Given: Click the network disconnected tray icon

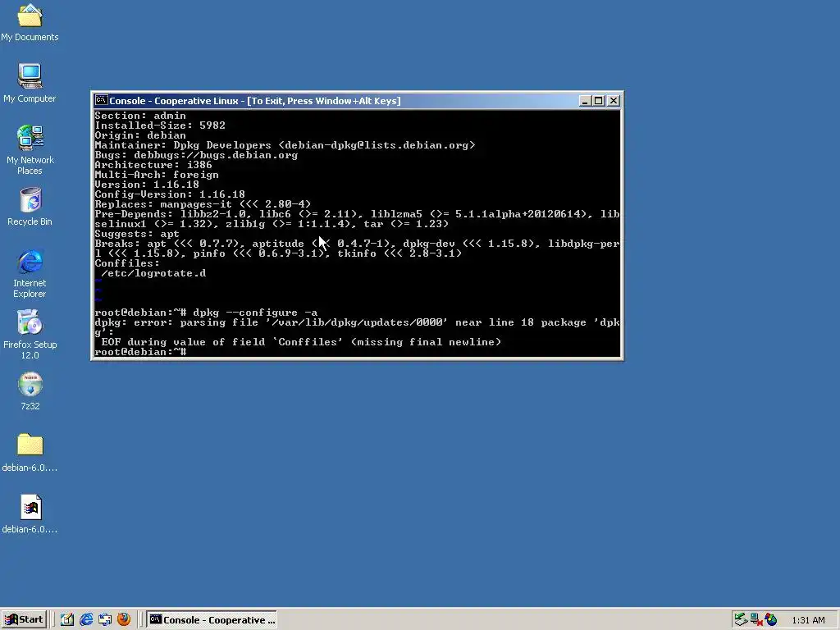Looking at the screenshot, I should (756, 620).
